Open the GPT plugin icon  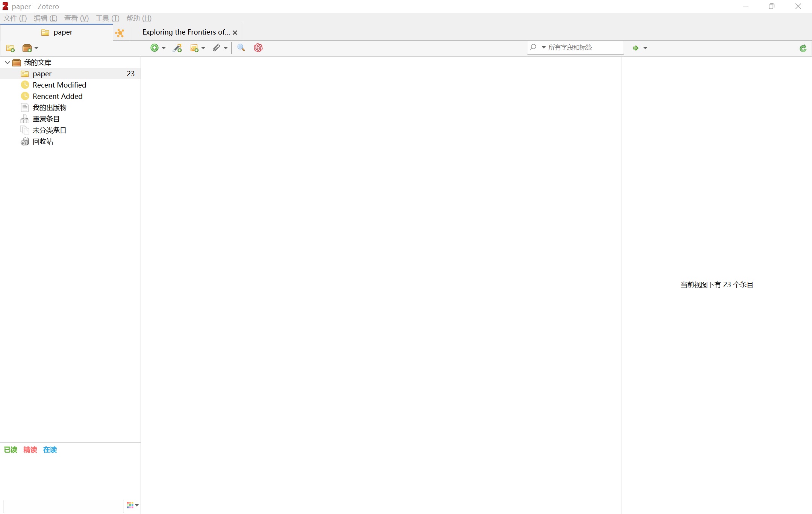coord(258,48)
